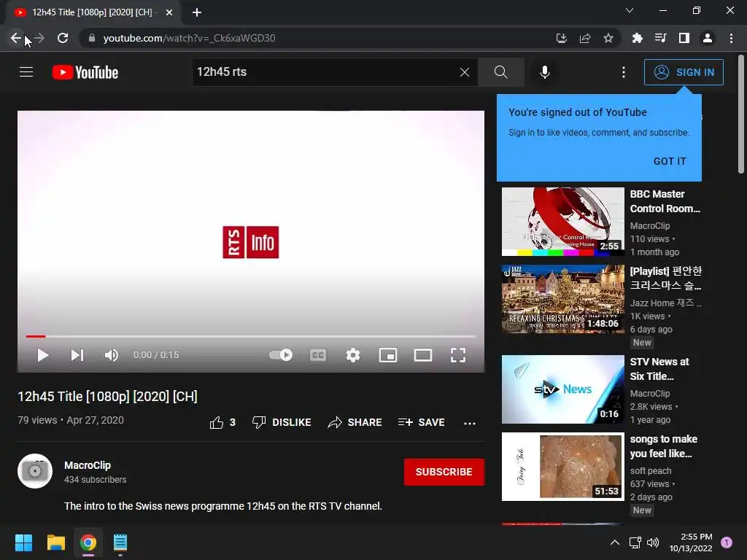Open STV News at Six thumbnail
The width and height of the screenshot is (747, 560).
(562, 389)
